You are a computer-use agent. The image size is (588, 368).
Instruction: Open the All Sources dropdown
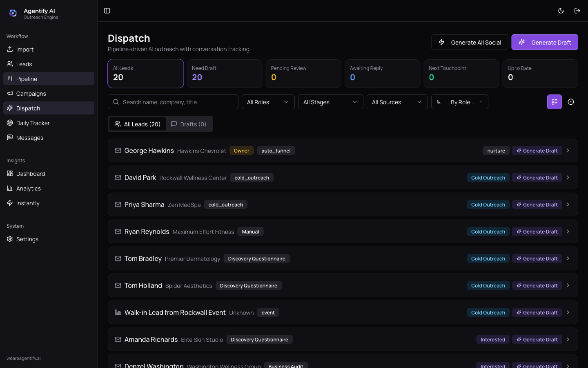point(397,102)
